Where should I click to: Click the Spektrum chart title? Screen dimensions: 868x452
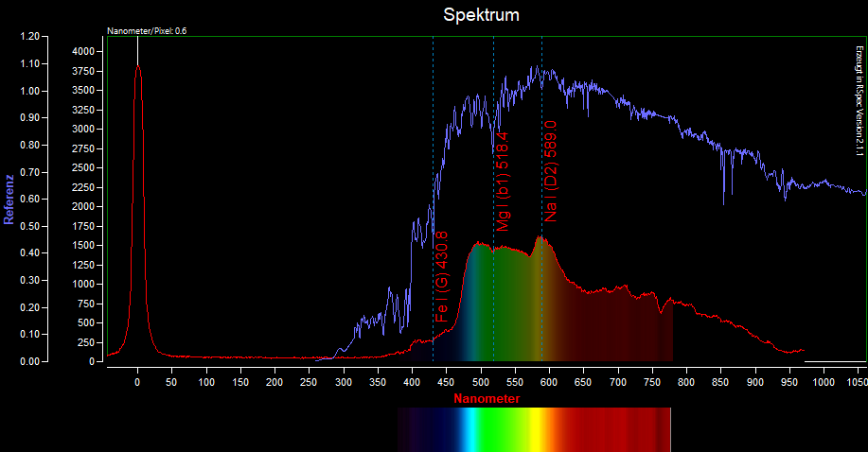pos(481,15)
